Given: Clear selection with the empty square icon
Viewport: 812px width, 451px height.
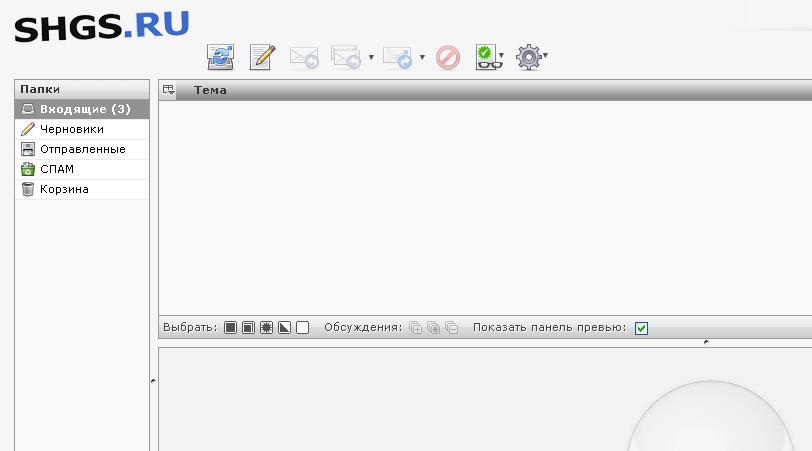Looking at the screenshot, I should pyautogui.click(x=302, y=328).
